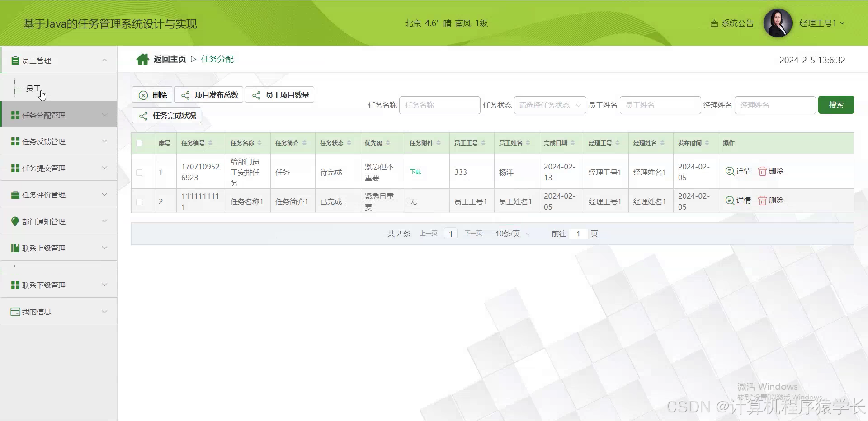The height and width of the screenshot is (421, 868).
Task: Sort by 任务名称 column arrows
Action: tap(259, 143)
